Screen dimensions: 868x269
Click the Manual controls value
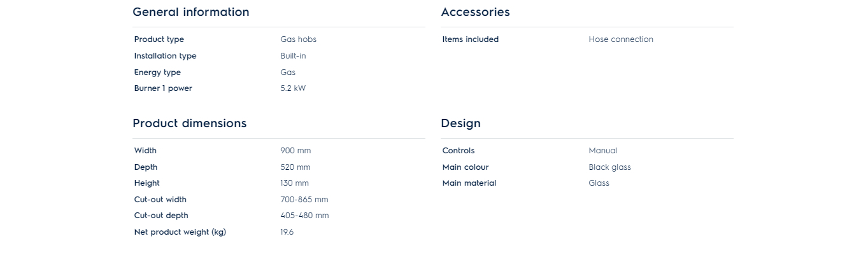602,151
